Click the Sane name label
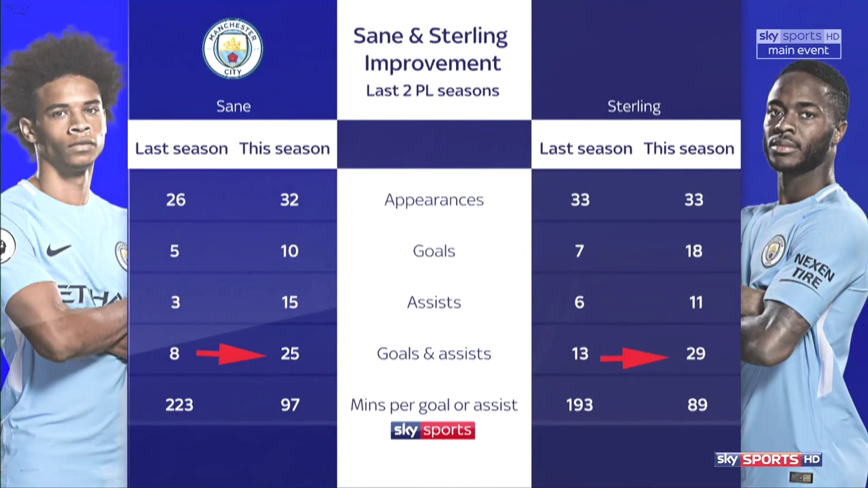Image resolution: width=868 pixels, height=488 pixels. point(233,106)
